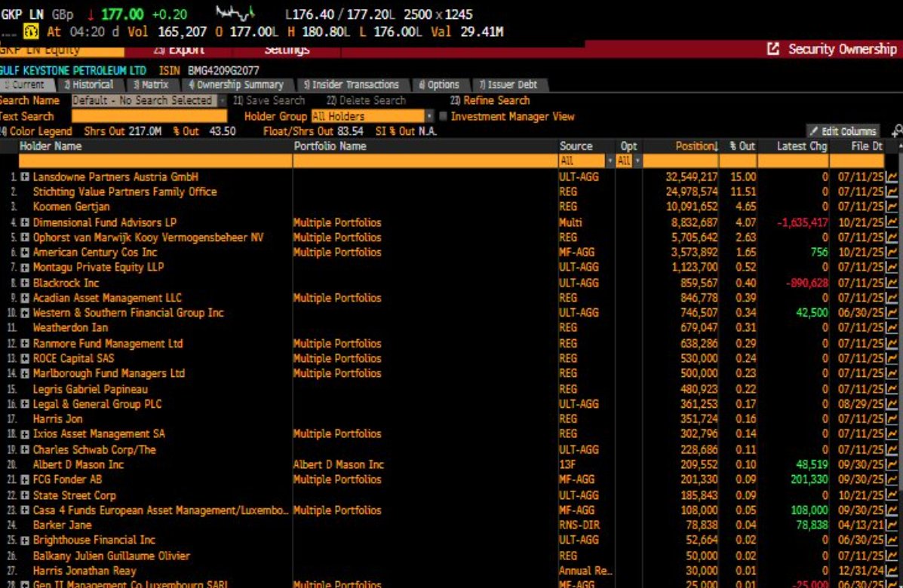Open chart icon for Western & Southern row
The width and height of the screenshot is (903, 588).
point(892,313)
